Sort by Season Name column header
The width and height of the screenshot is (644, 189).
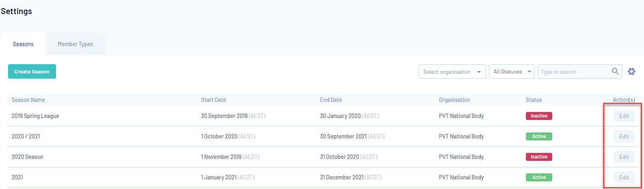[28, 100]
